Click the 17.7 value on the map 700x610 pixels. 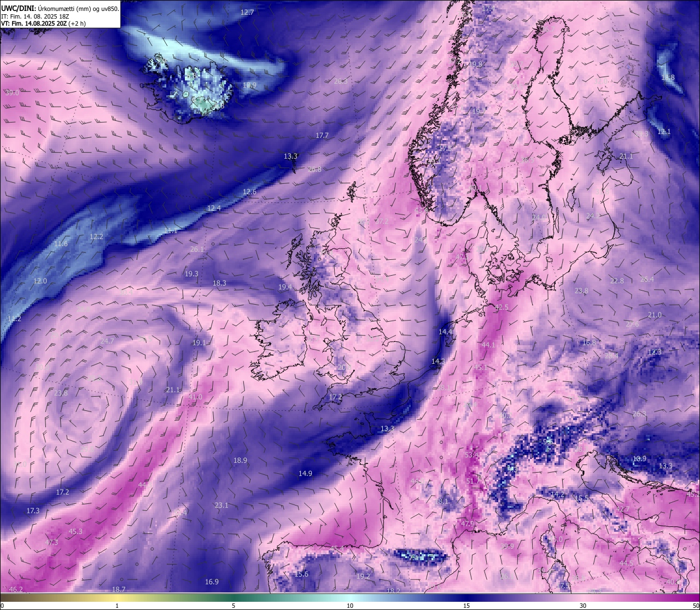tap(322, 135)
